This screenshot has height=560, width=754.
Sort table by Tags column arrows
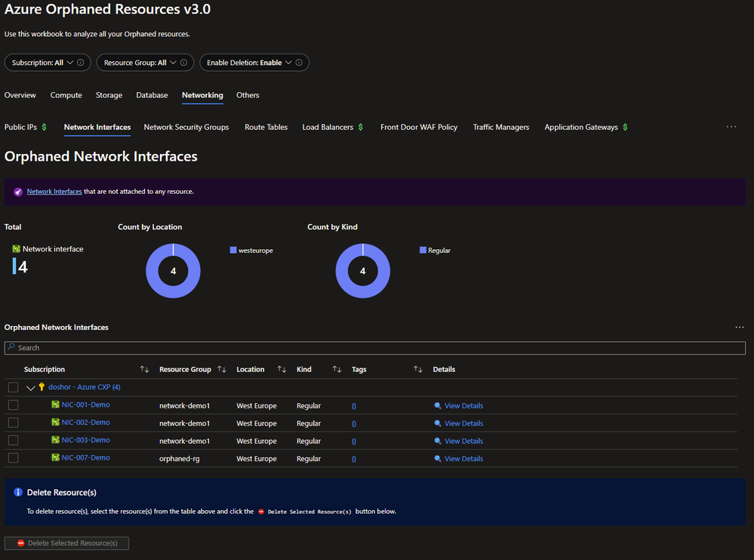coord(418,369)
